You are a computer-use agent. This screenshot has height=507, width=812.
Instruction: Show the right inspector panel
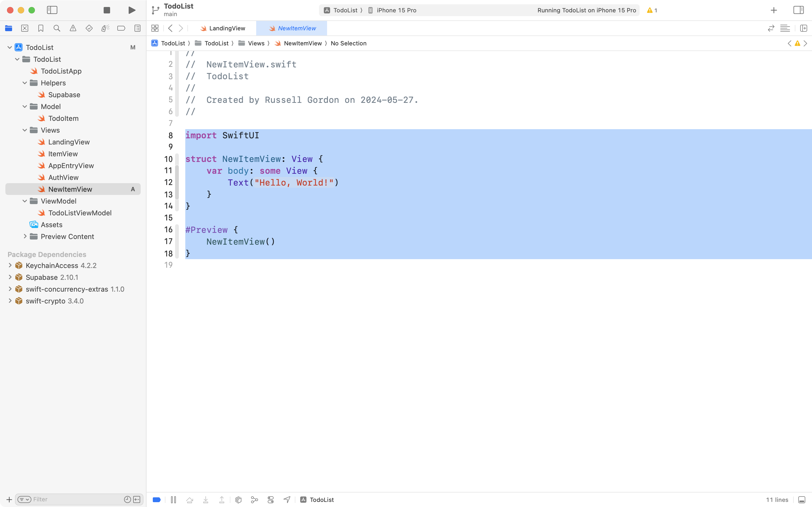[x=798, y=10]
